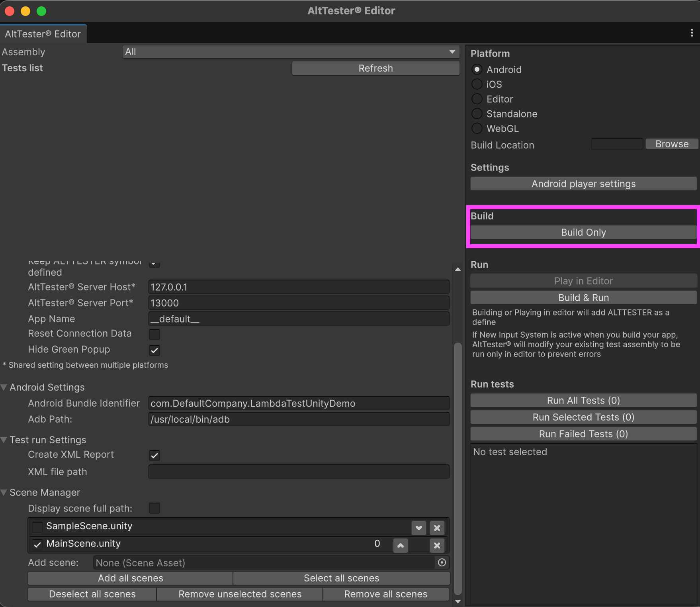700x607 pixels.
Task: Collapse the Scene Manager section
Action: pyautogui.click(x=4, y=492)
